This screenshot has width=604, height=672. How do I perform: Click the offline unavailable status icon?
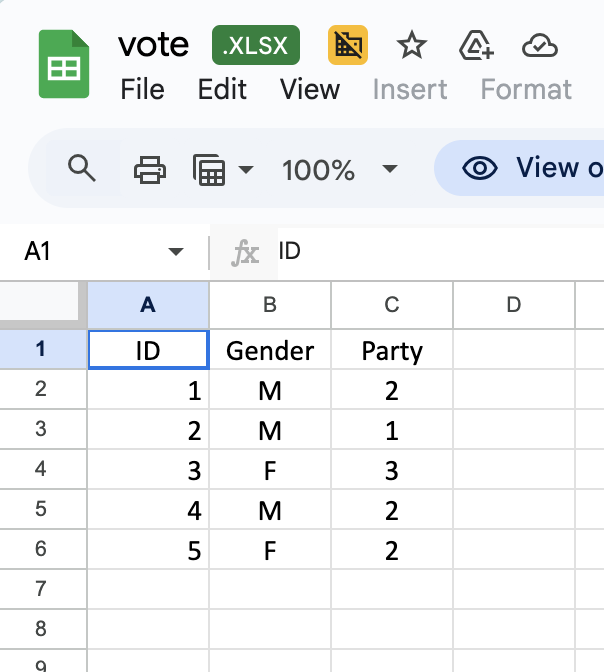tap(348, 45)
